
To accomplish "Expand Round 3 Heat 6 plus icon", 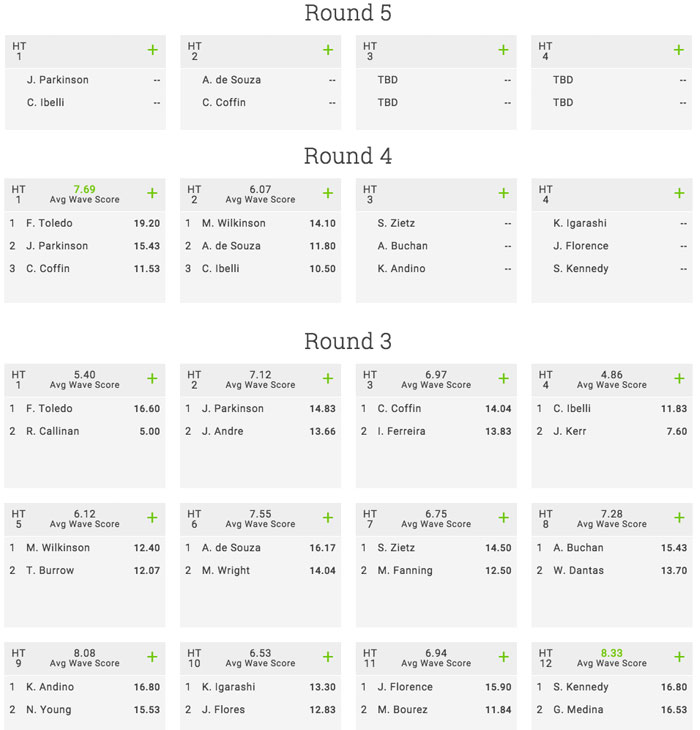I will click(x=328, y=518).
